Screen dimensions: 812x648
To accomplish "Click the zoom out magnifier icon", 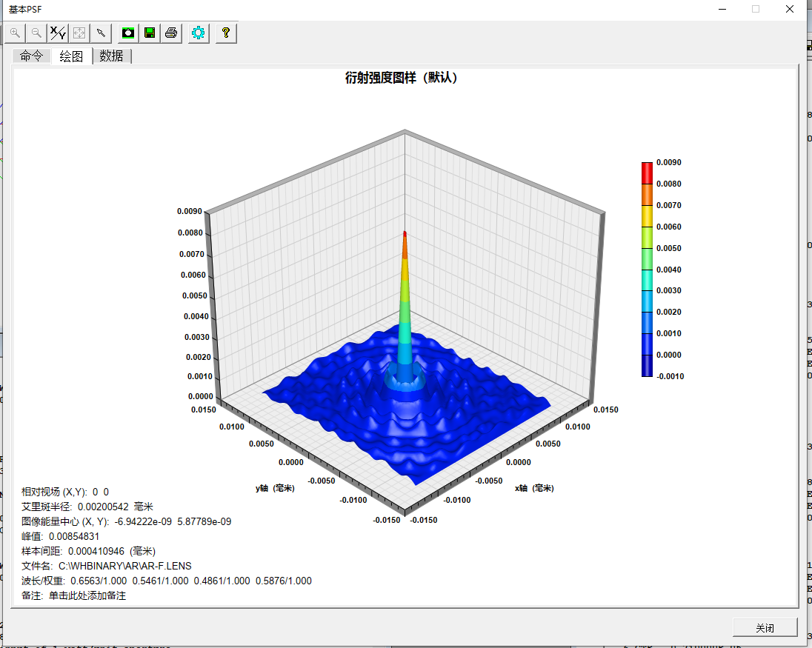I will click(x=36, y=33).
